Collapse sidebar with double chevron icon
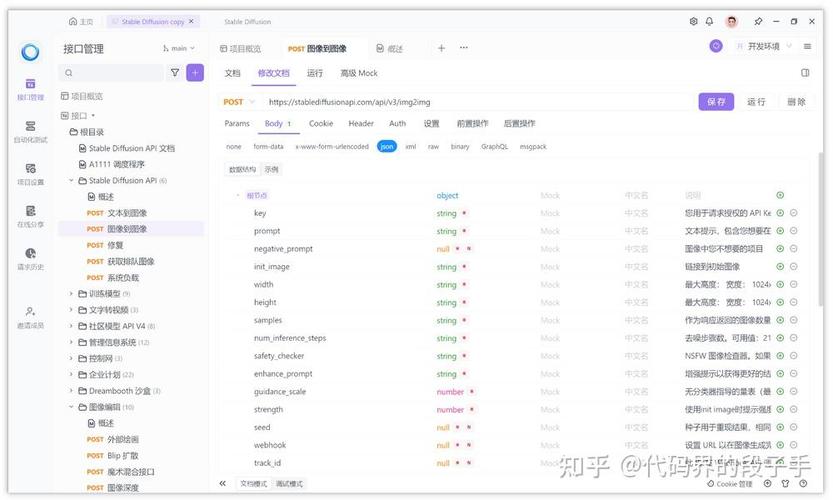The width and height of the screenshot is (833, 500). coord(223,483)
